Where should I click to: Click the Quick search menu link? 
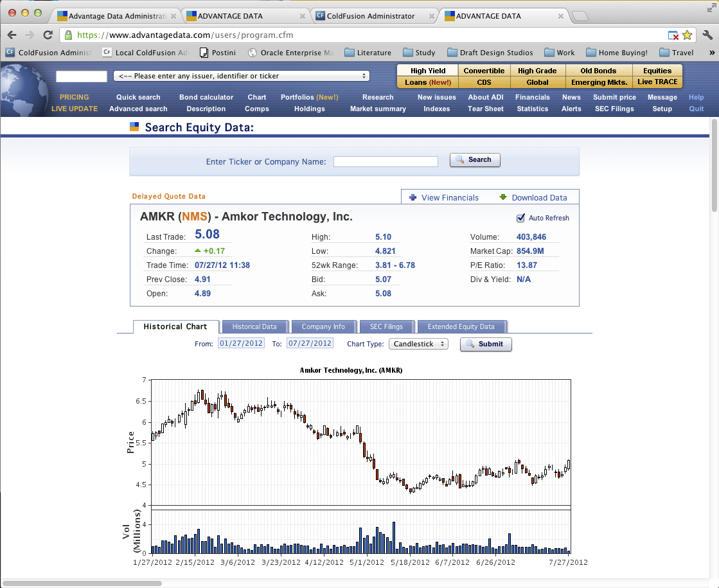pyautogui.click(x=138, y=97)
